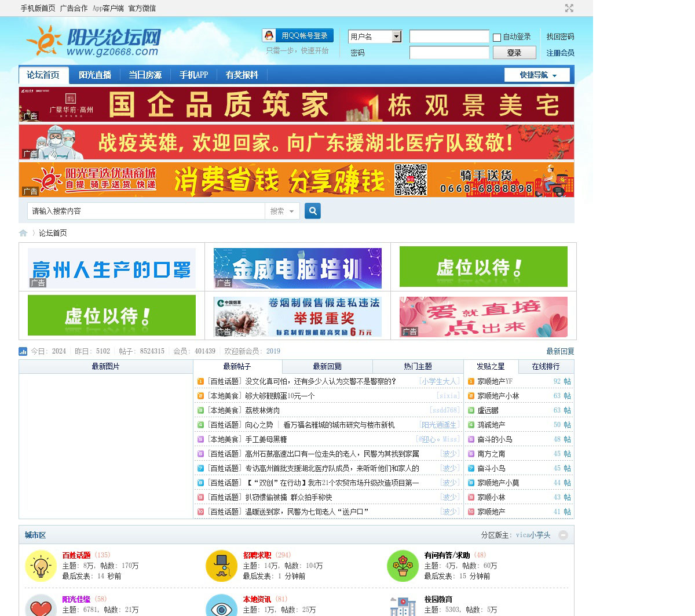Image resolution: width=695 pixels, height=616 pixels.
Task: Open 论坛首页 navigation tab
Action: (x=43, y=75)
